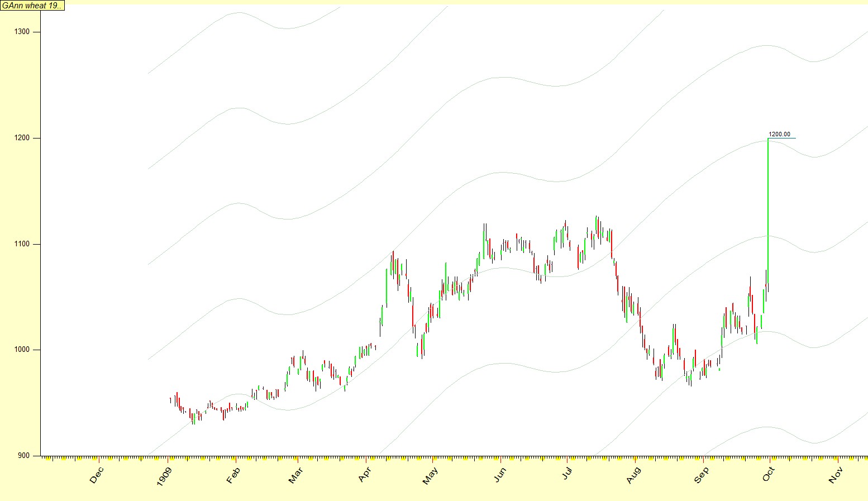
Task: Select the Sep month label
Action: pyautogui.click(x=702, y=475)
